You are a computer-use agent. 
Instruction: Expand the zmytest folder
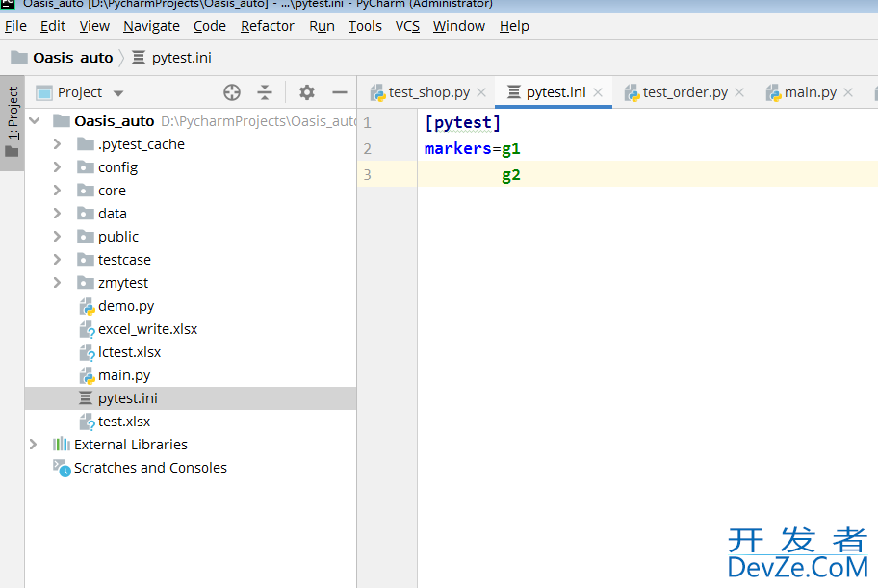click(57, 283)
